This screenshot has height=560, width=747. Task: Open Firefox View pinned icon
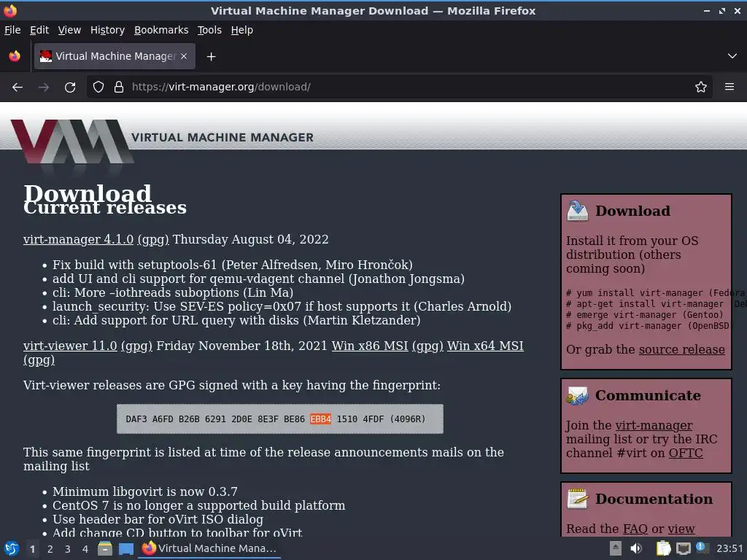[x=15, y=56]
